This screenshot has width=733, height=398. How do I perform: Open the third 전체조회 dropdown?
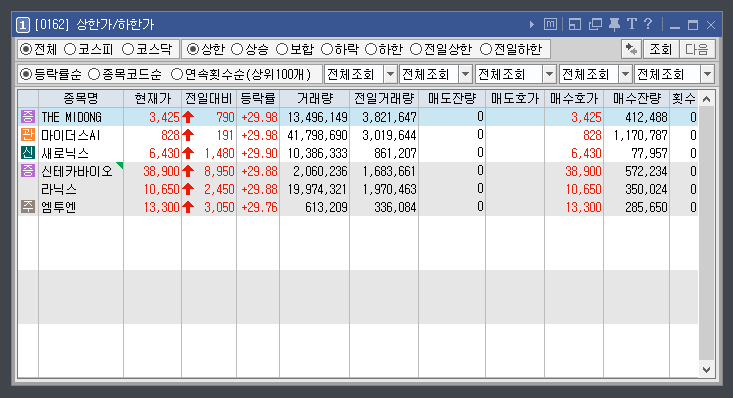pos(516,74)
